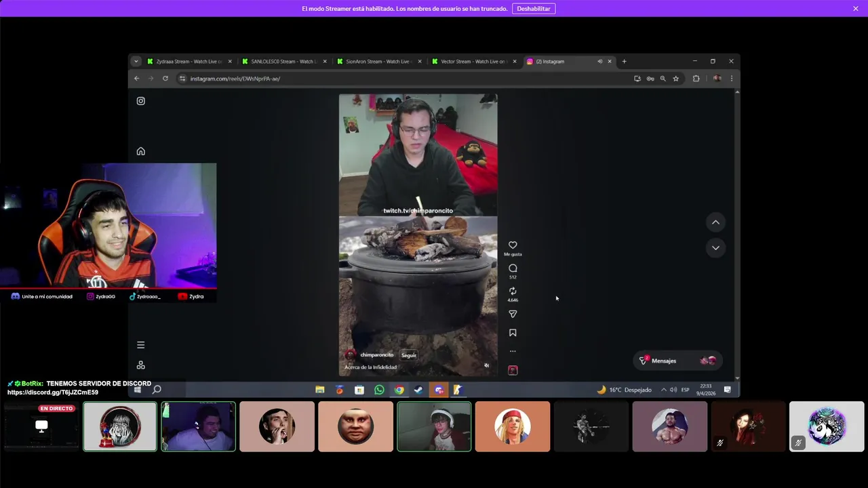868x488 pixels.
Task: Click the discord.gg invite link text
Action: coord(53,392)
